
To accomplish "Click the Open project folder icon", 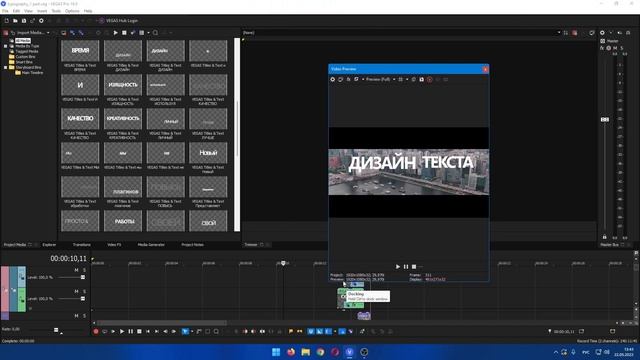I will [15, 21].
